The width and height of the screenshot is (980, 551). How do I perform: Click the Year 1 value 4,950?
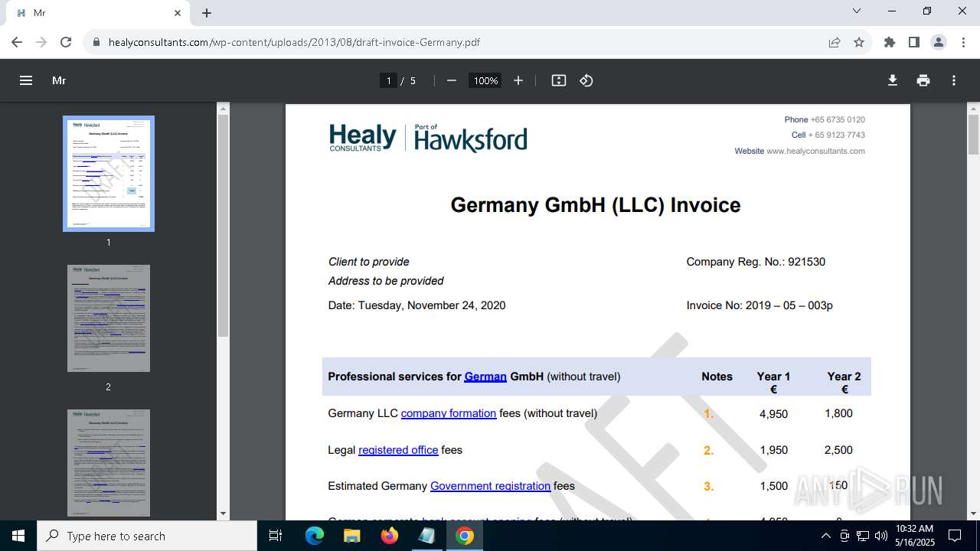click(x=773, y=414)
